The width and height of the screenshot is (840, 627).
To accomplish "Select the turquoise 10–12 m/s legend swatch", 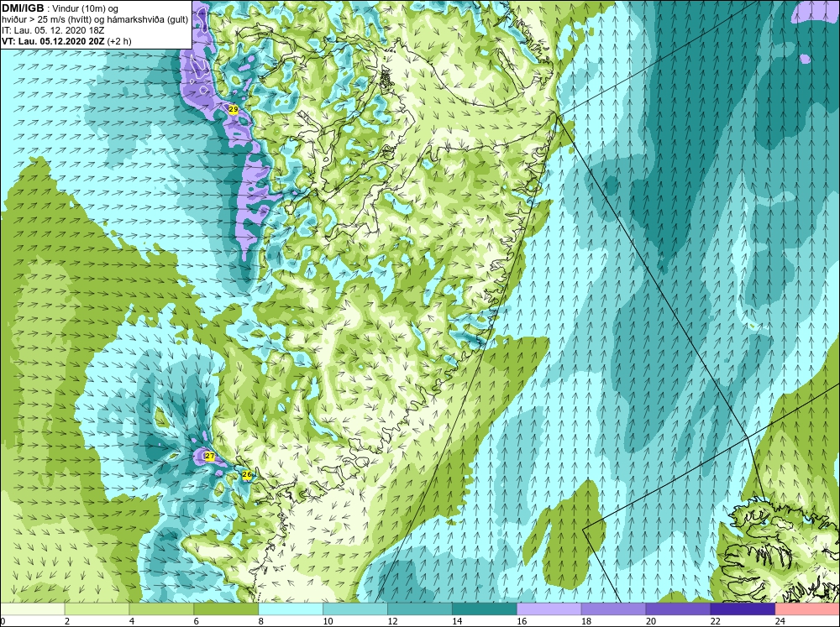I will (355, 609).
